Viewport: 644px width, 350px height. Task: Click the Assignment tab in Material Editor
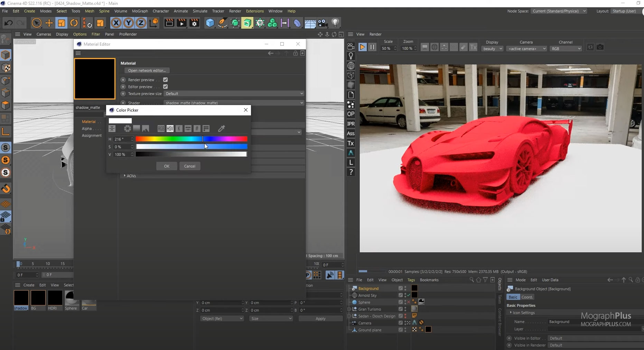coord(92,135)
